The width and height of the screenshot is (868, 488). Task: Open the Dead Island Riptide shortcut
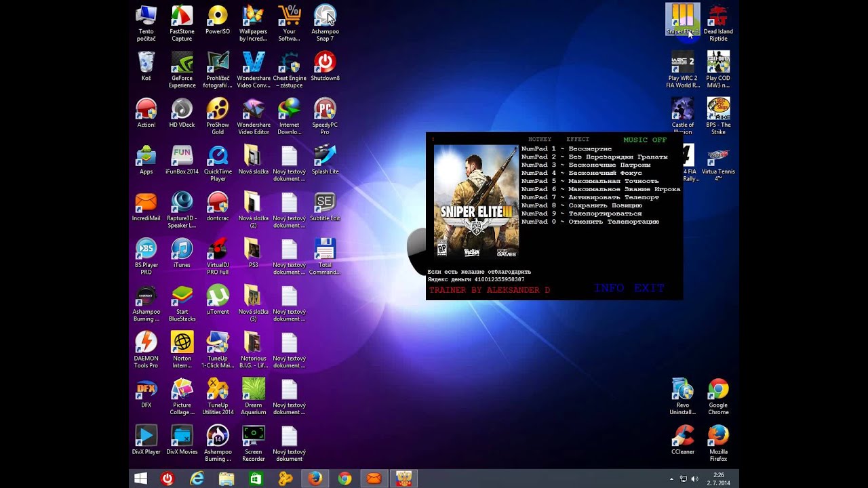coord(718,23)
